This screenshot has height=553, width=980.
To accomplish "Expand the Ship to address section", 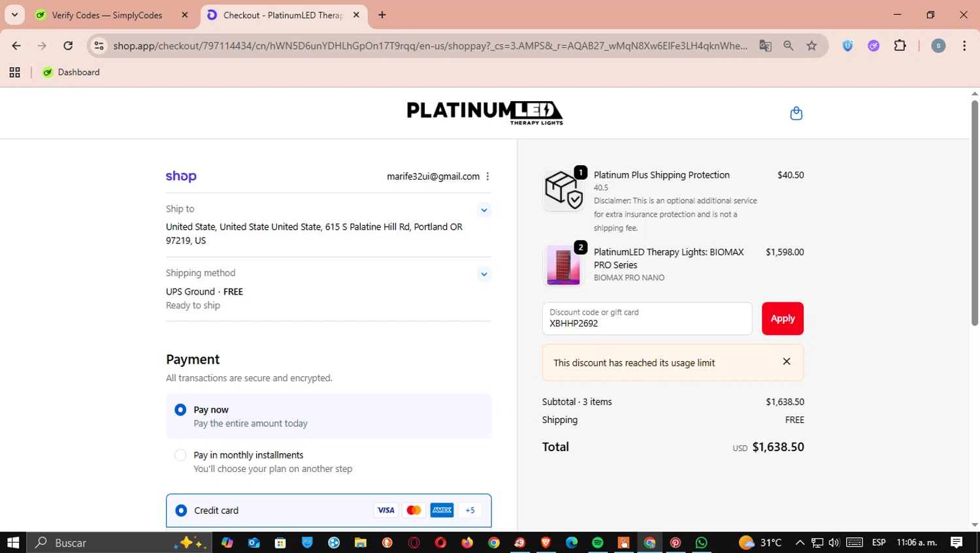I will pos(484,210).
